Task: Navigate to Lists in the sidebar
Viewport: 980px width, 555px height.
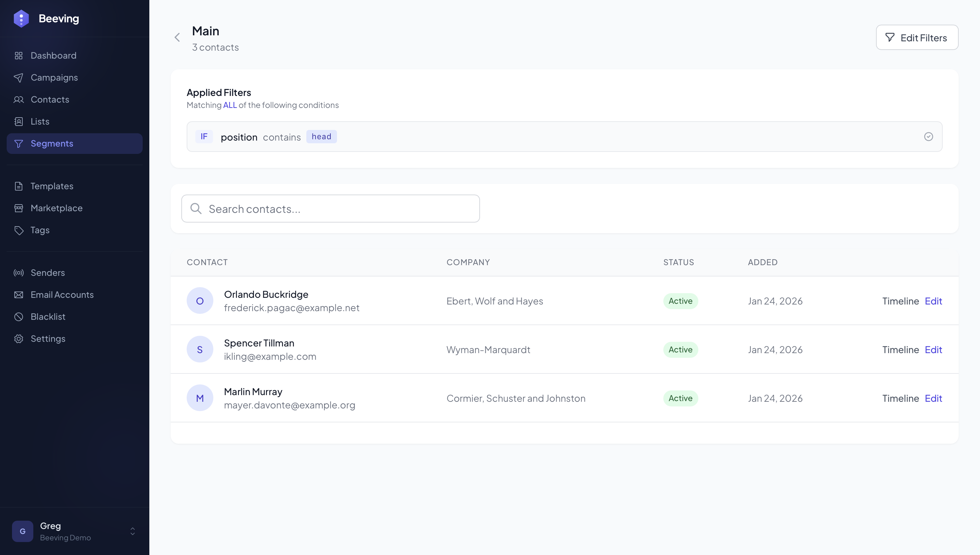Action: click(x=40, y=121)
